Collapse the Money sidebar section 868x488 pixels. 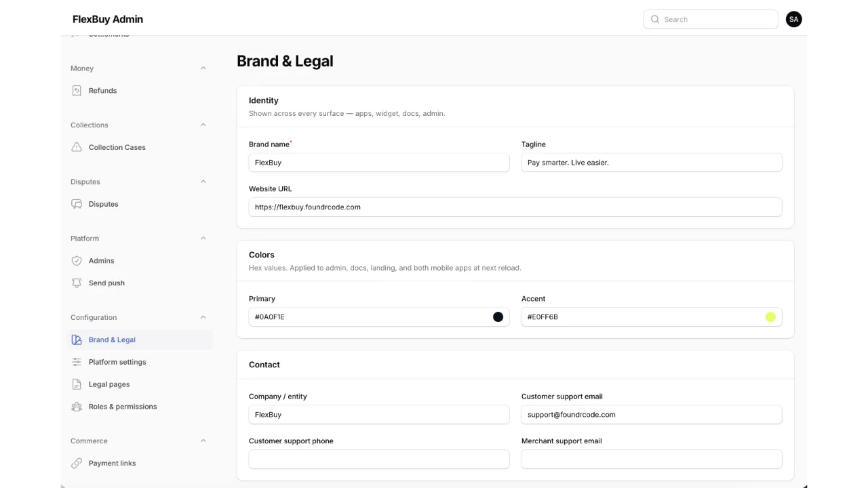coord(203,68)
